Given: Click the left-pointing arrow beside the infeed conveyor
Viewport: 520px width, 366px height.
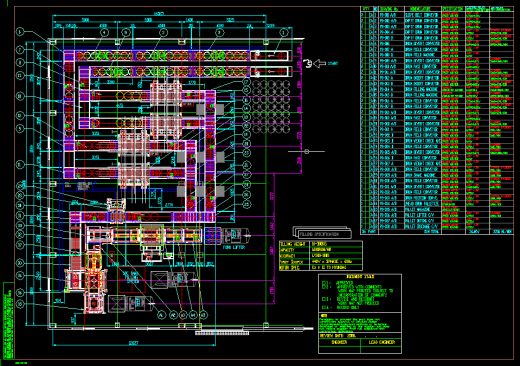Looking at the screenshot, I should pyautogui.click(x=320, y=63).
